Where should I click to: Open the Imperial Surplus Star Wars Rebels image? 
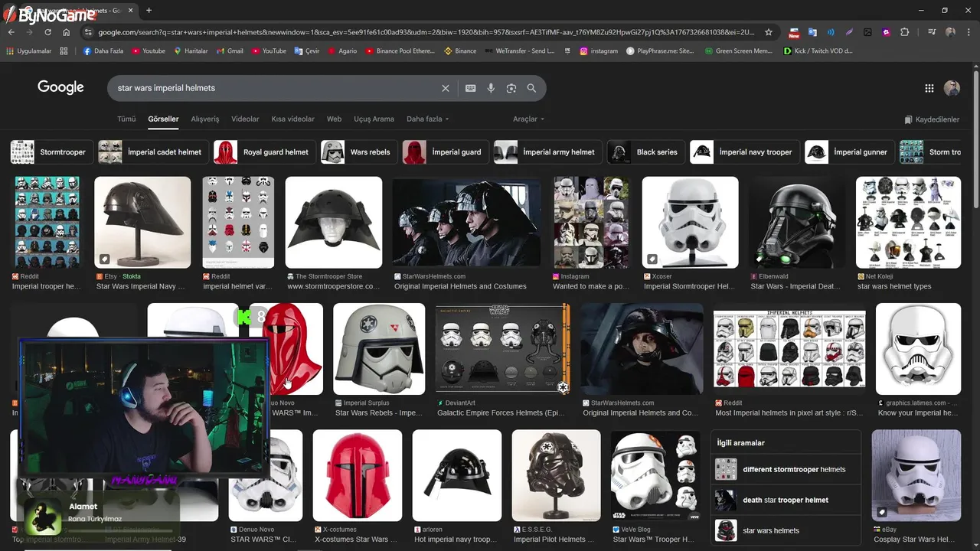coord(379,349)
